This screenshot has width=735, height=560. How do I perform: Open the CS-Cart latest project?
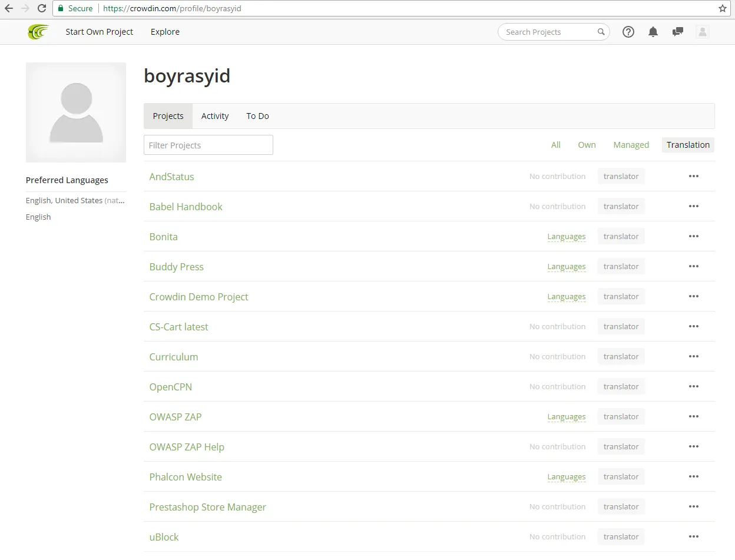click(178, 327)
